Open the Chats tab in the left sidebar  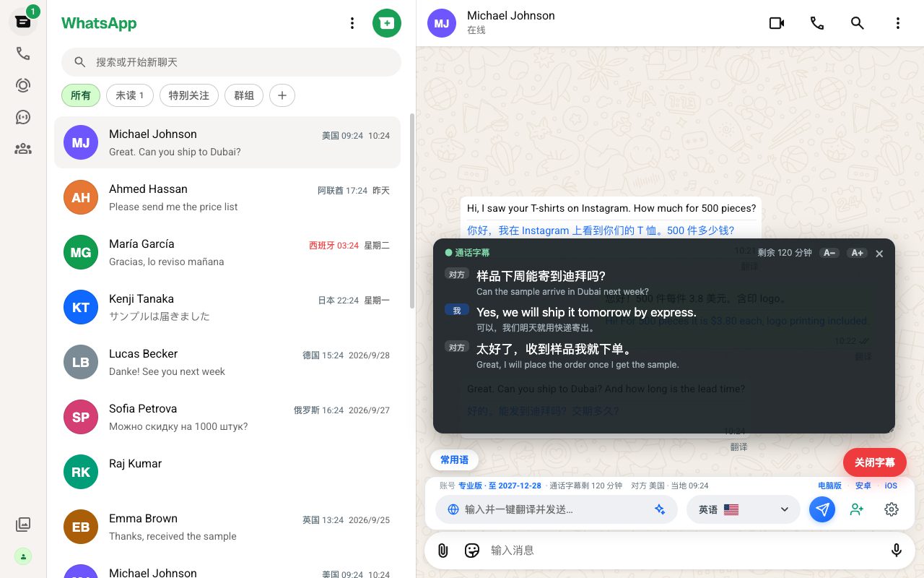pos(23,22)
